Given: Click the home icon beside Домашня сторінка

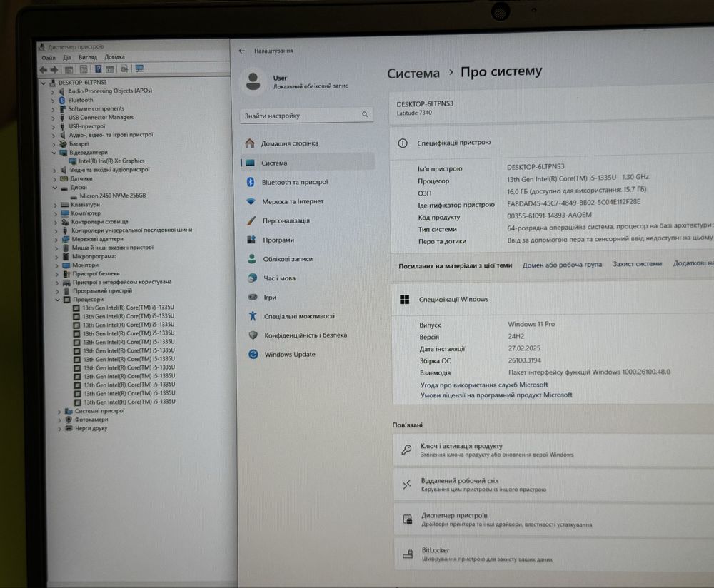Looking at the screenshot, I should (x=249, y=143).
